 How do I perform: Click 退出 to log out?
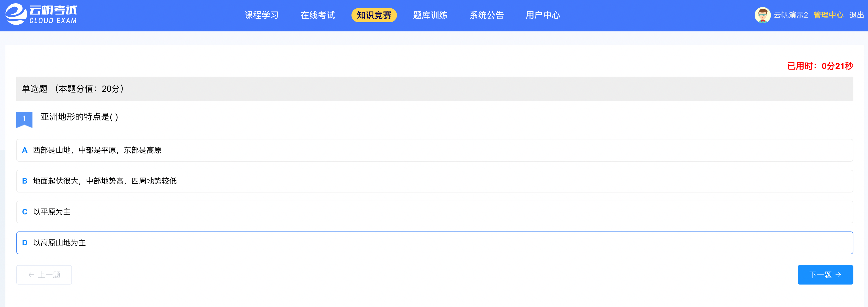tap(856, 15)
